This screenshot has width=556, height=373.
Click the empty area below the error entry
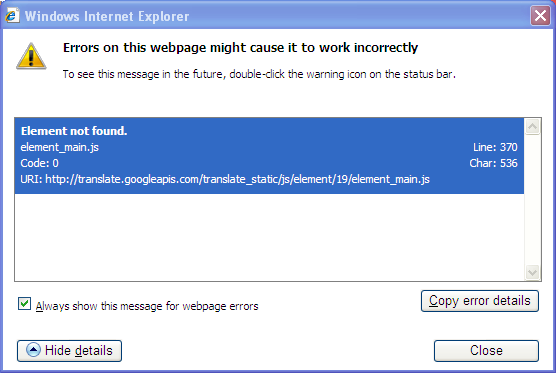pyautogui.click(x=269, y=237)
